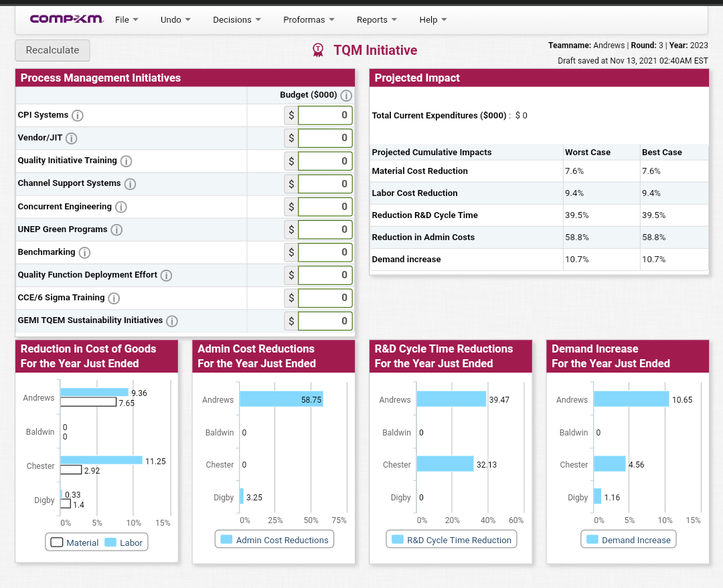Screen dimensions: 723x588
Task: Open the Reports menu
Action: coord(376,20)
